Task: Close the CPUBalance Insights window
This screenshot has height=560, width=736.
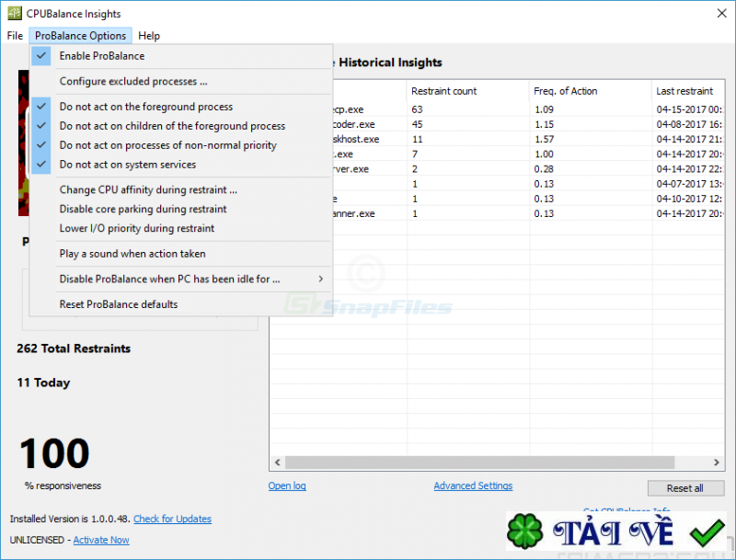Action: click(x=721, y=13)
